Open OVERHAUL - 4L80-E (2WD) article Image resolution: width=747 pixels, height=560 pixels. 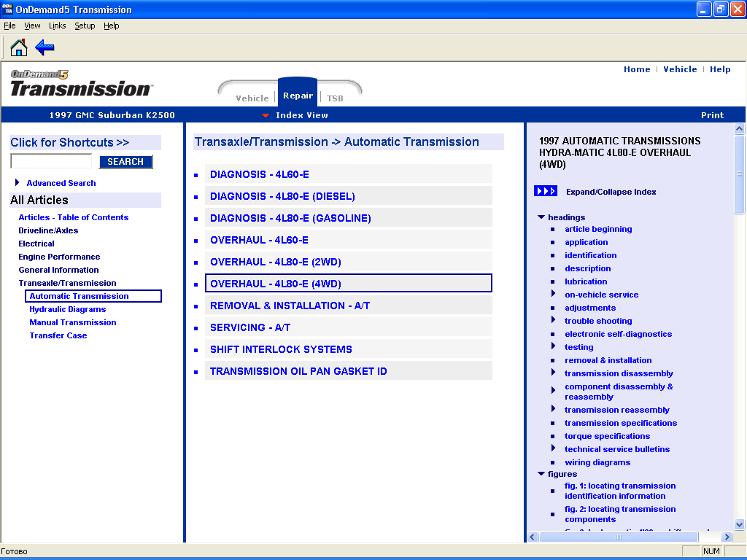(348, 262)
